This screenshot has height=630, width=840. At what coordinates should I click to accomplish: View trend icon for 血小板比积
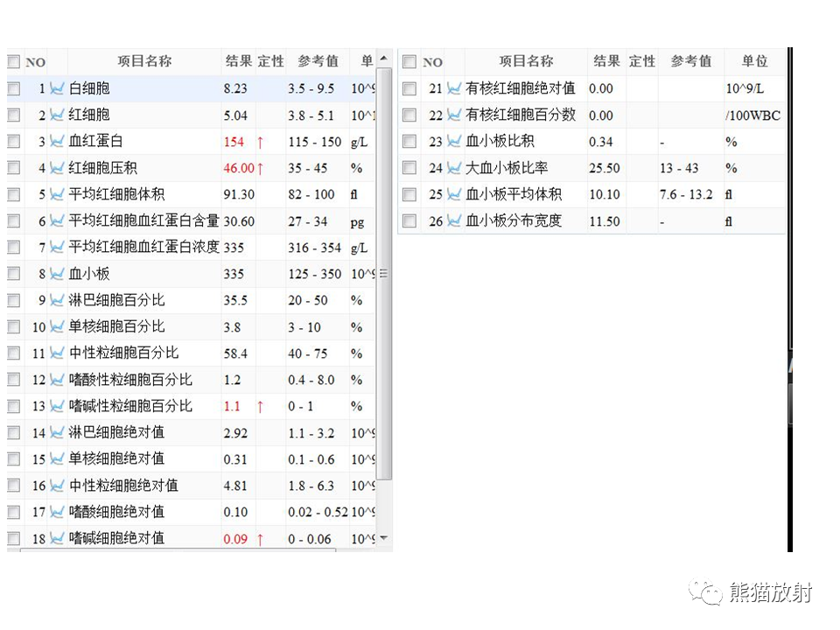click(x=454, y=142)
